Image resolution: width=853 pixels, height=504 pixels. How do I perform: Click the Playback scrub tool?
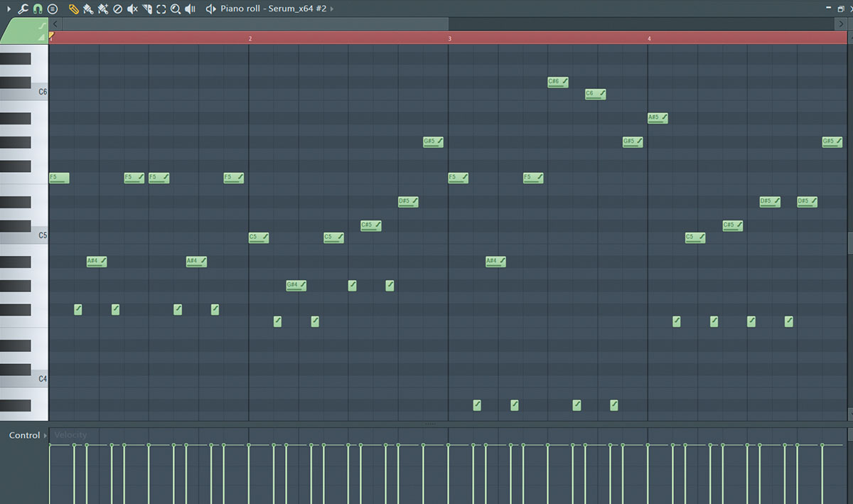pos(191,9)
